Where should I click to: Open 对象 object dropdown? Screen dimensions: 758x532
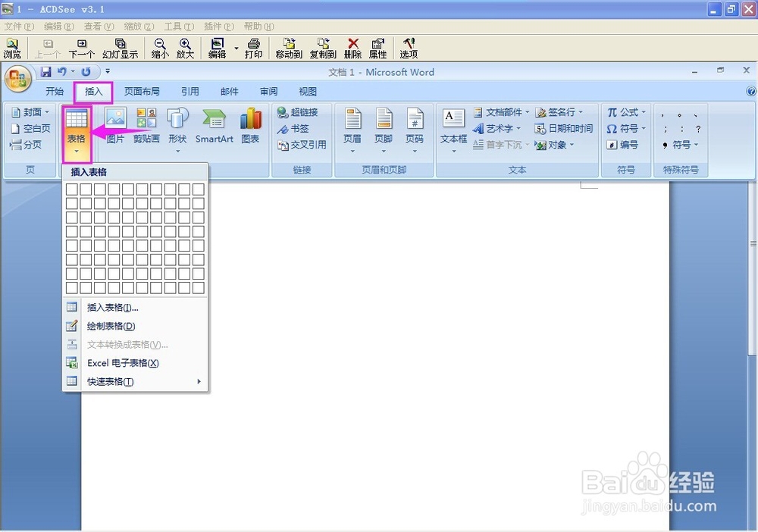pyautogui.click(x=555, y=145)
